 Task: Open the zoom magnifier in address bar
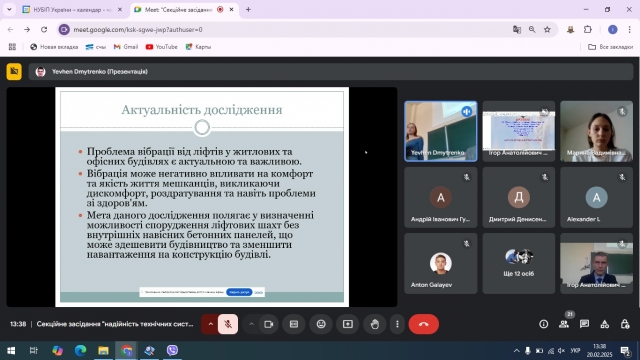[532, 29]
